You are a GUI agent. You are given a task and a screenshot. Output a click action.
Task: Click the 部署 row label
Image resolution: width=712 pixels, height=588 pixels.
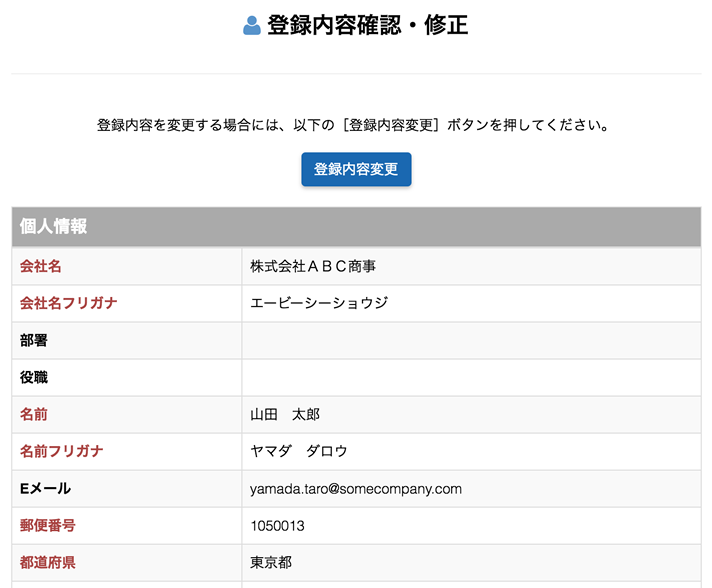pos(34,340)
